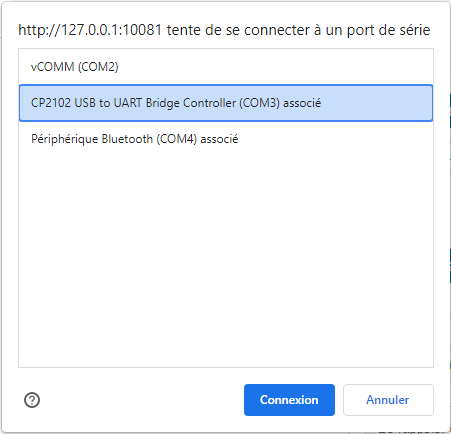Select the Bluetooth COM4 associé port
451x434 pixels.
(226, 139)
